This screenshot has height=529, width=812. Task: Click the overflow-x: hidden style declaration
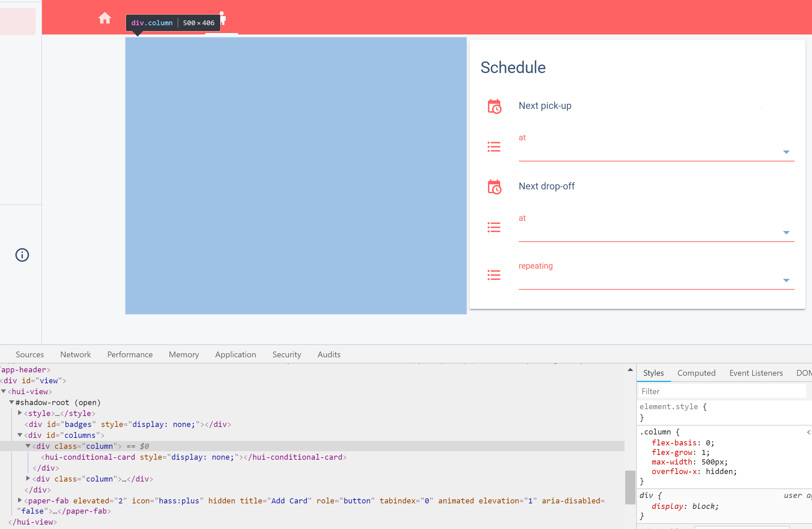[x=694, y=471]
